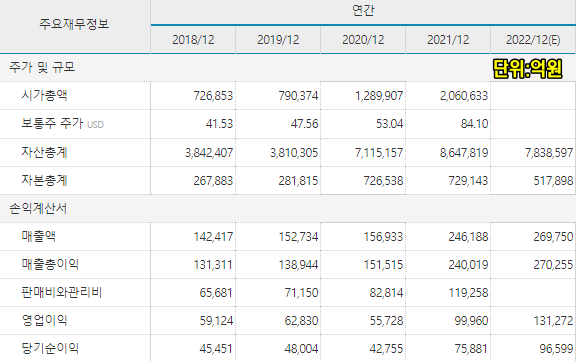Image resolution: width=576 pixels, height=361 pixels.
Task: Select the 자본총계 row label
Action: (44, 180)
